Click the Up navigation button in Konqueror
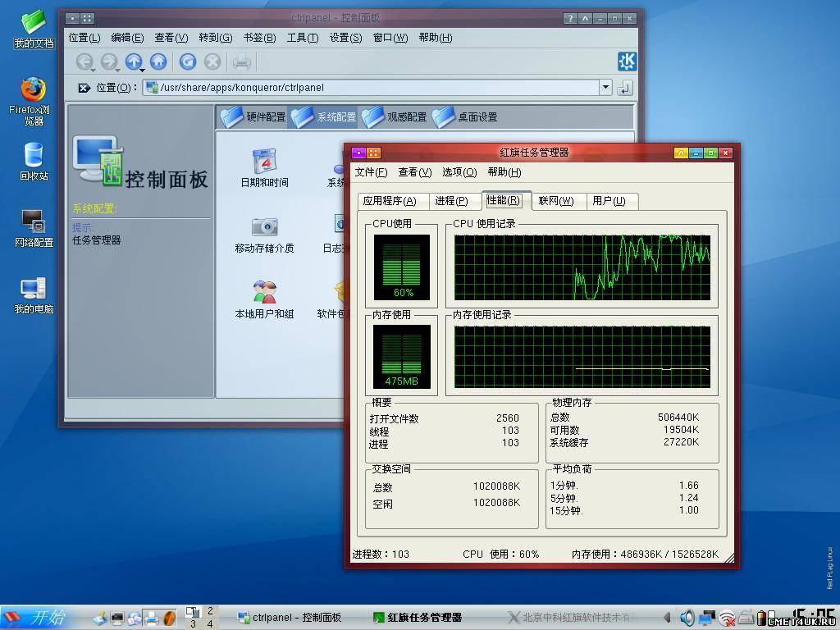 133,62
